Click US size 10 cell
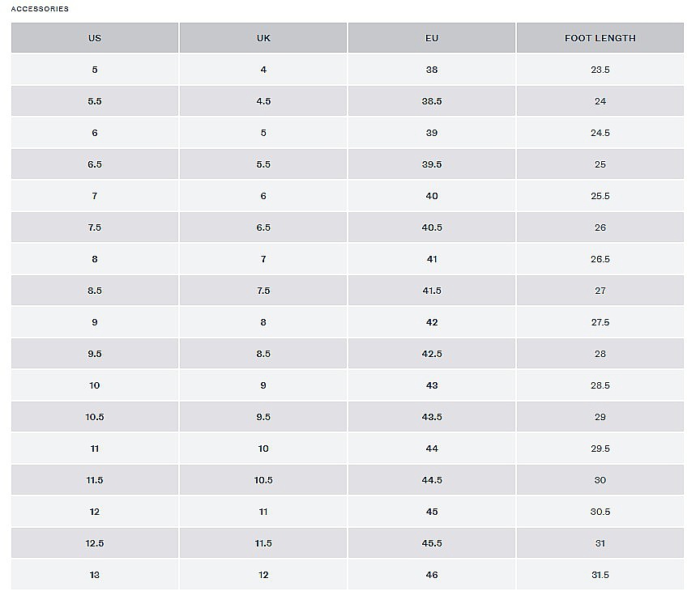 (95, 385)
